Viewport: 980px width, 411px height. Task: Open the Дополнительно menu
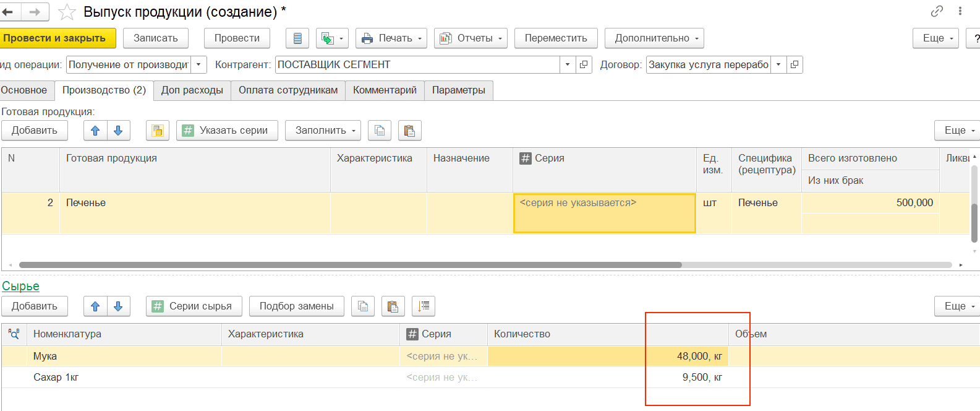(654, 38)
